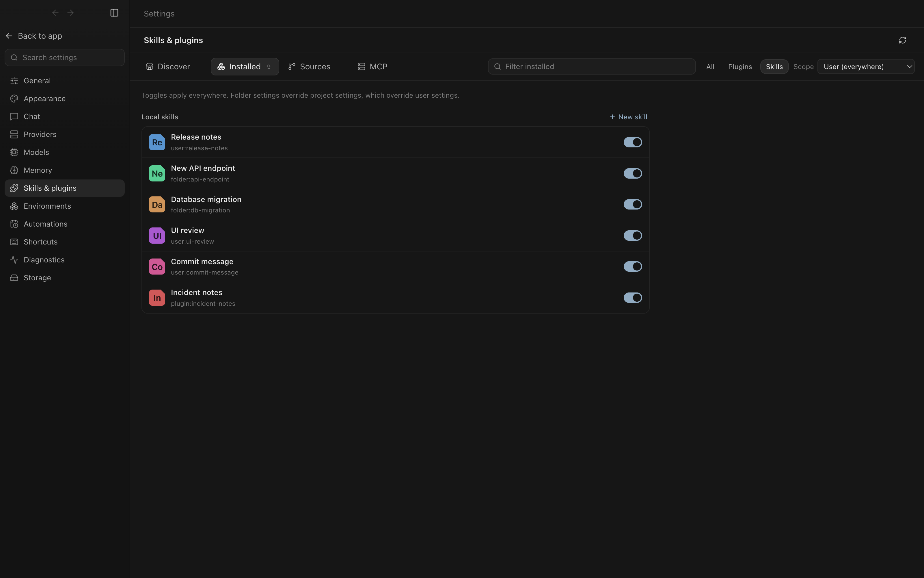Click the refresh icon in the Skills & plugins header
This screenshot has width=924, height=578.
903,40
